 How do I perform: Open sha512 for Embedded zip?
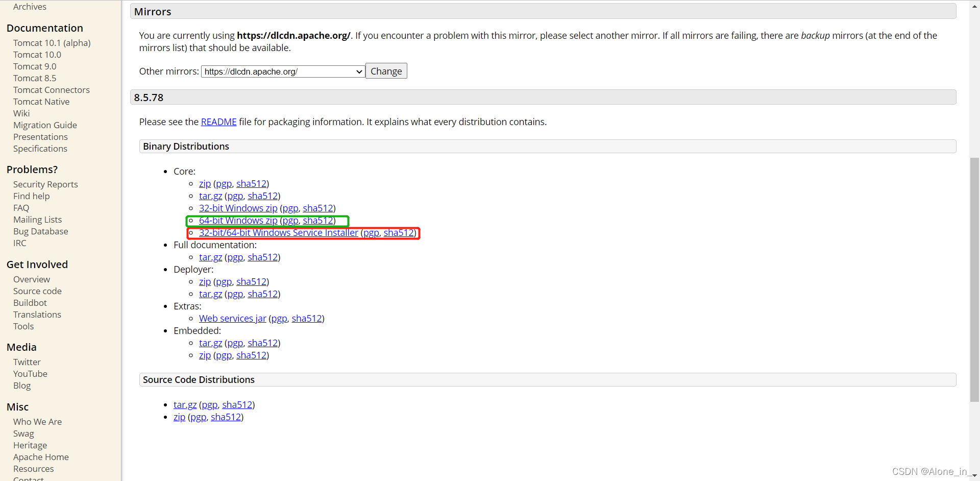pyautogui.click(x=251, y=355)
